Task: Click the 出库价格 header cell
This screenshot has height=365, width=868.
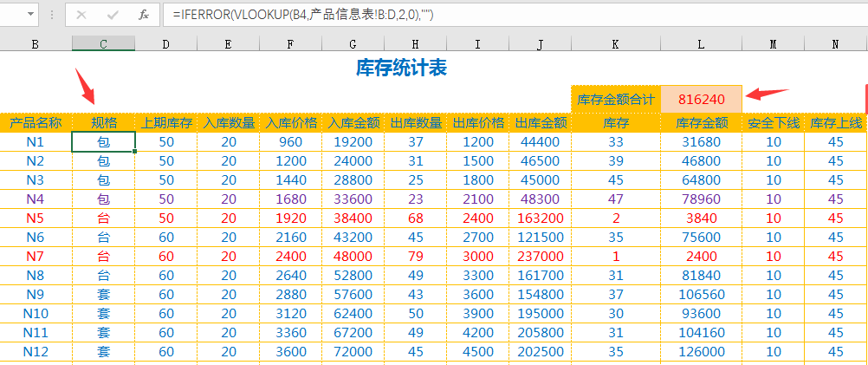Action: [x=477, y=122]
